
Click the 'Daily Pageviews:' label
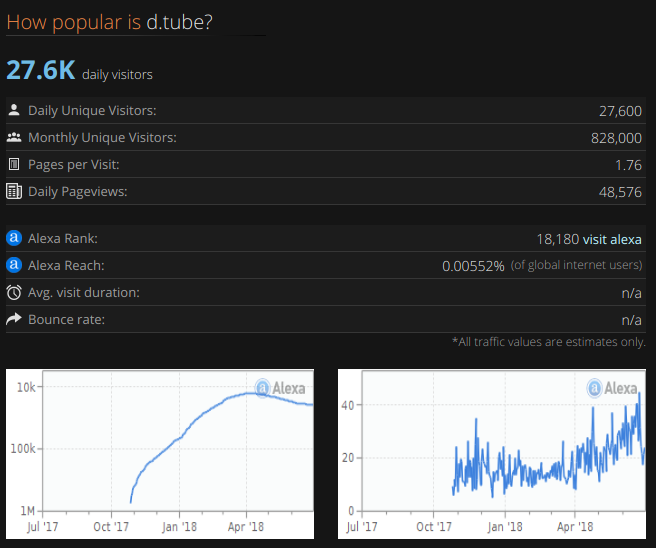click(77, 192)
